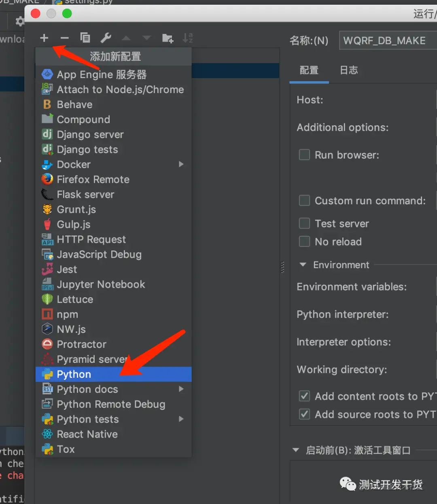The width and height of the screenshot is (437, 504).
Task: Click the Python docs RST icon
Action: [47, 389]
